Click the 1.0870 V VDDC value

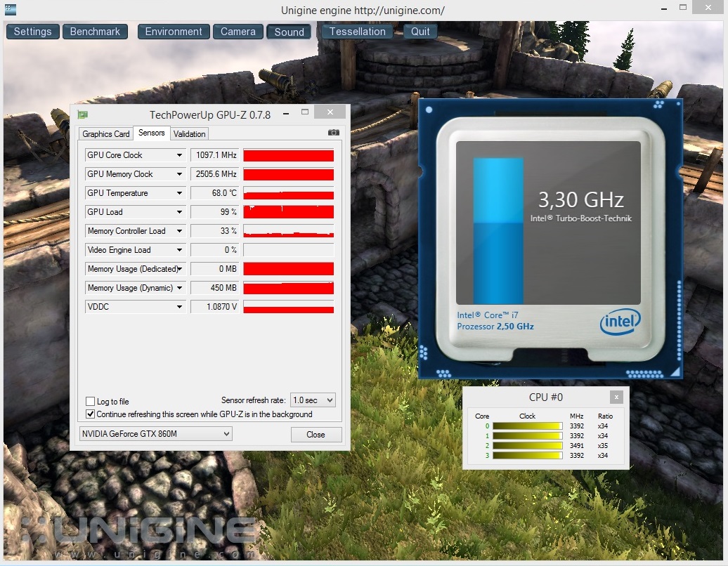[x=215, y=307]
